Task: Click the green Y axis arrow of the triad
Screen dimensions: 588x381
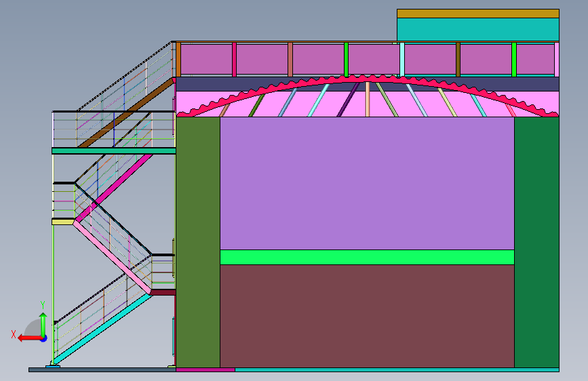Action: [43, 324]
